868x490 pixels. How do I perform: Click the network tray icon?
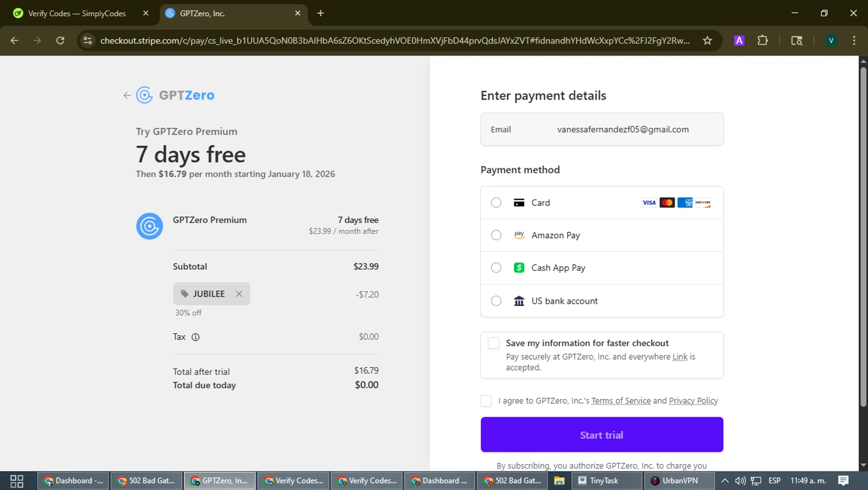pyautogui.click(x=756, y=481)
